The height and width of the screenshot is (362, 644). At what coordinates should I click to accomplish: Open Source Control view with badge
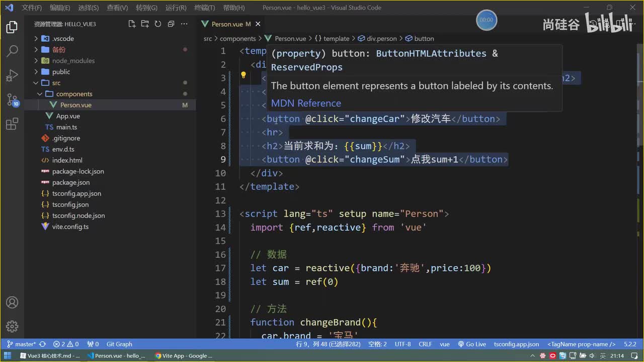[x=12, y=100]
